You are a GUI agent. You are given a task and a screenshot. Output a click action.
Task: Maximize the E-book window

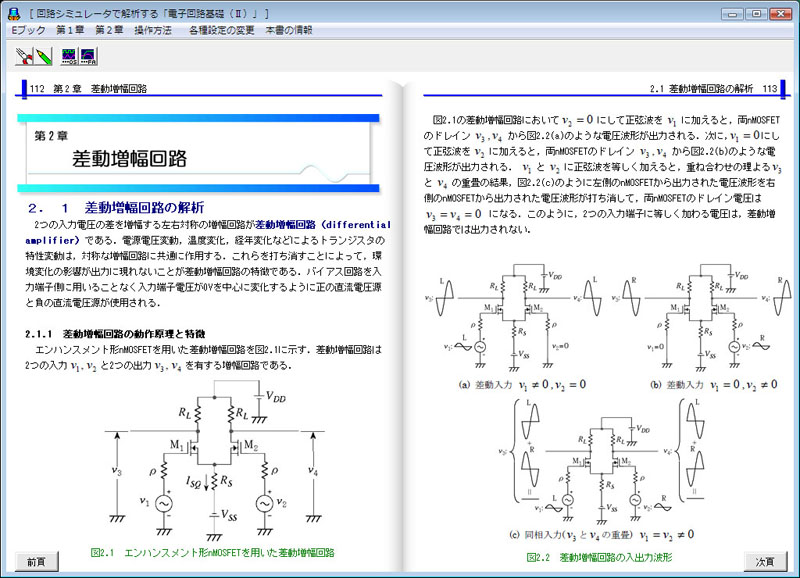757,14
